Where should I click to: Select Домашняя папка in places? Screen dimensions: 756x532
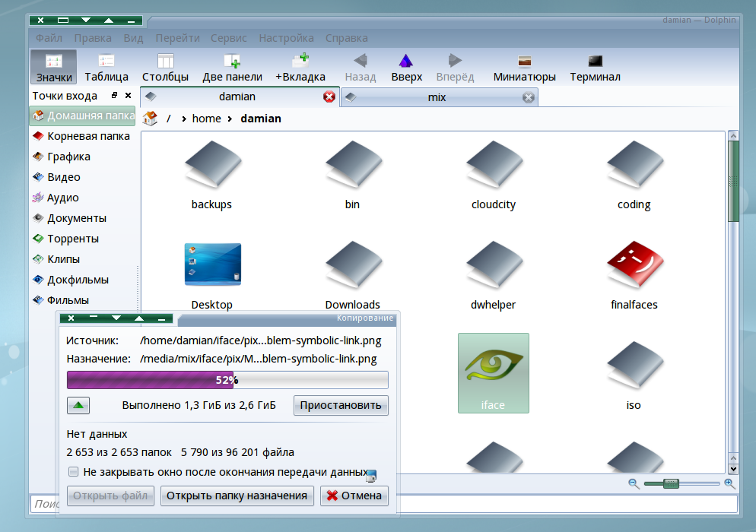pyautogui.click(x=83, y=116)
